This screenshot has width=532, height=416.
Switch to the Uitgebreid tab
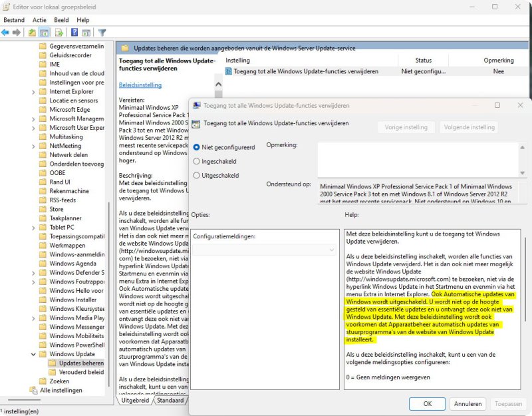tap(135, 401)
